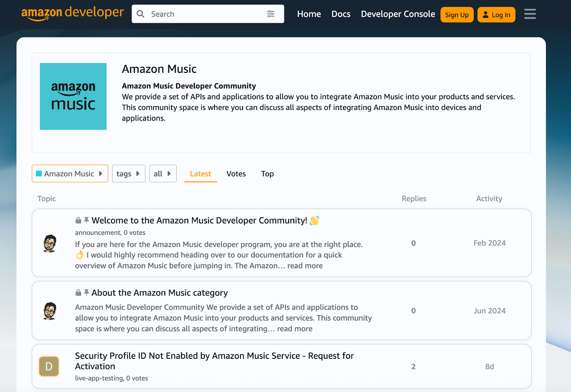Switch to the Top tab

267,174
